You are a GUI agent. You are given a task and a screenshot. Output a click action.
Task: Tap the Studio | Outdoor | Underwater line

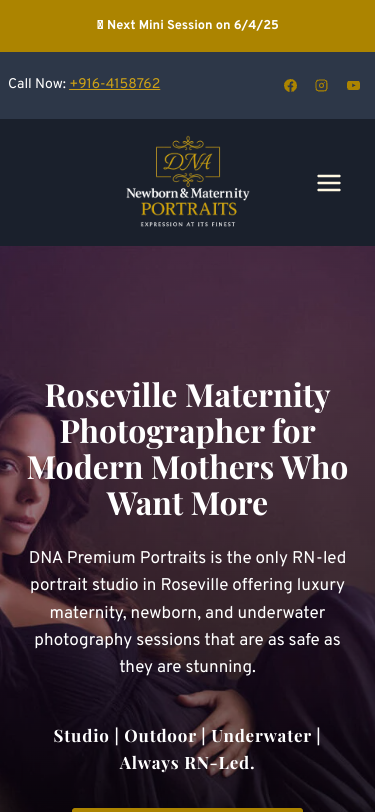(187, 736)
